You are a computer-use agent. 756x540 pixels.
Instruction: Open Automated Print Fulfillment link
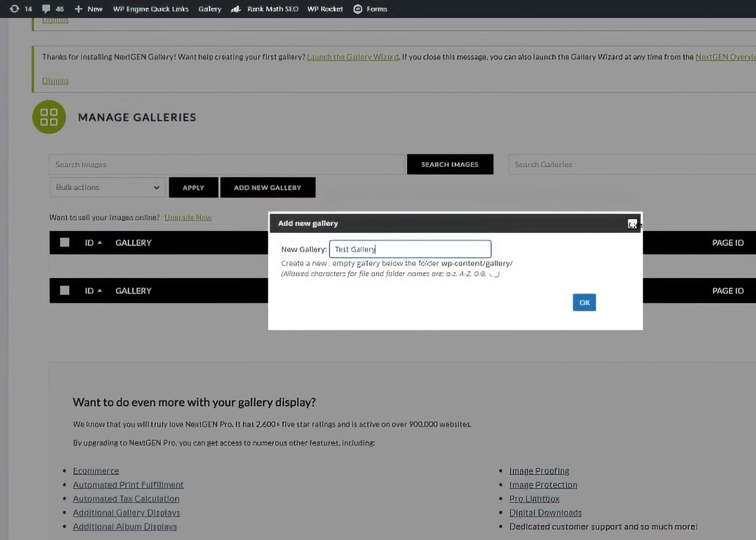[128, 485]
